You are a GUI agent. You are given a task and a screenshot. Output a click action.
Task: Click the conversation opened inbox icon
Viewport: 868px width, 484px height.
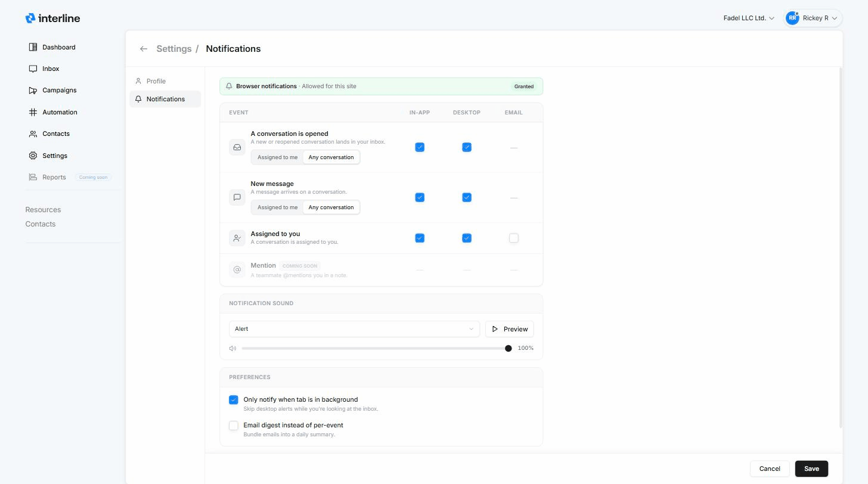click(x=237, y=147)
